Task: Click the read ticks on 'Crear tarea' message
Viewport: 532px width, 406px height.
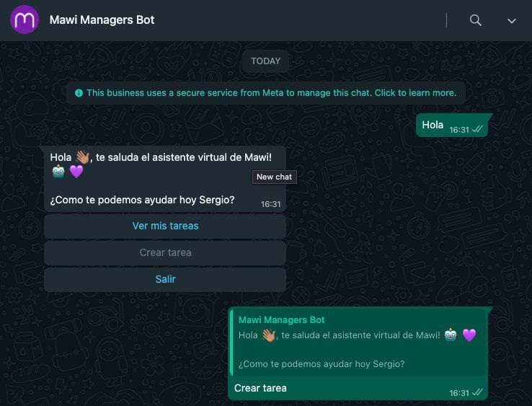Action: [477, 392]
